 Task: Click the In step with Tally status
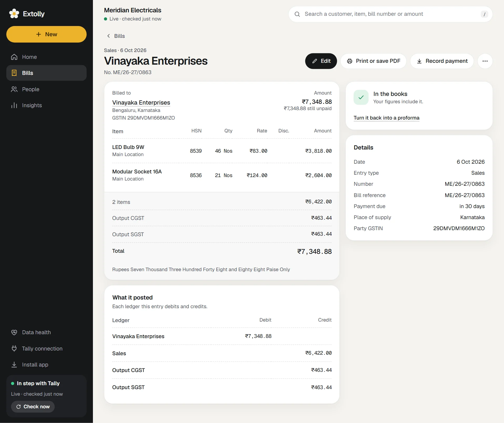(38, 383)
